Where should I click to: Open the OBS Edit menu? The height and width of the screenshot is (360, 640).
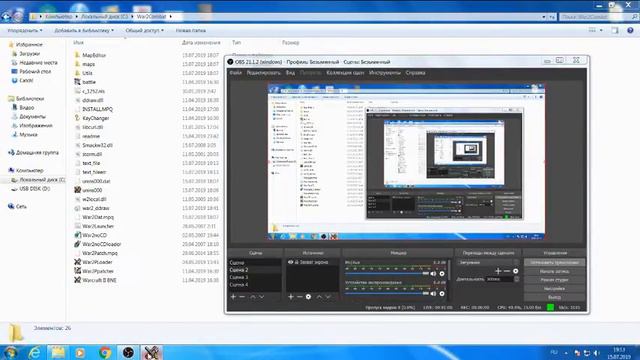[263, 73]
